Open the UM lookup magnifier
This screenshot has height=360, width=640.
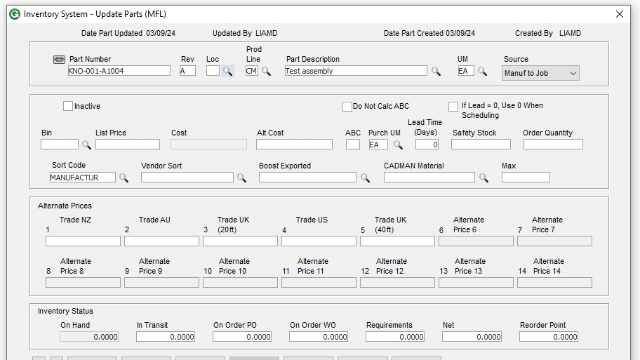(x=482, y=71)
